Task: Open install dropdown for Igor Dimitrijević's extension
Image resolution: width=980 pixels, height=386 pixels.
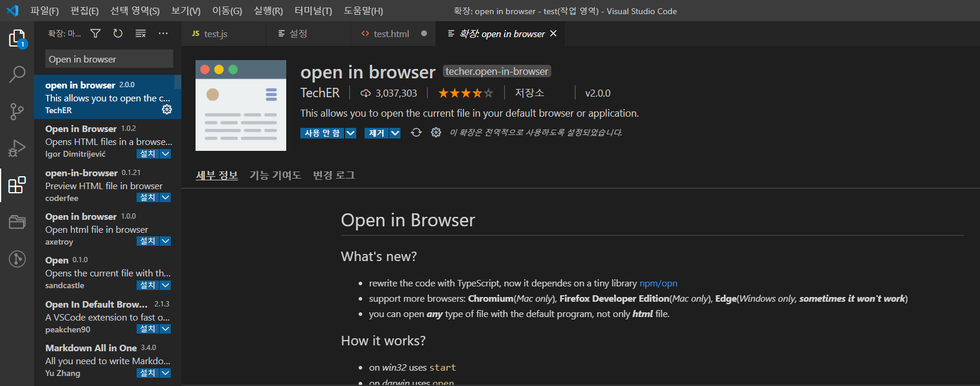Action: (165, 154)
